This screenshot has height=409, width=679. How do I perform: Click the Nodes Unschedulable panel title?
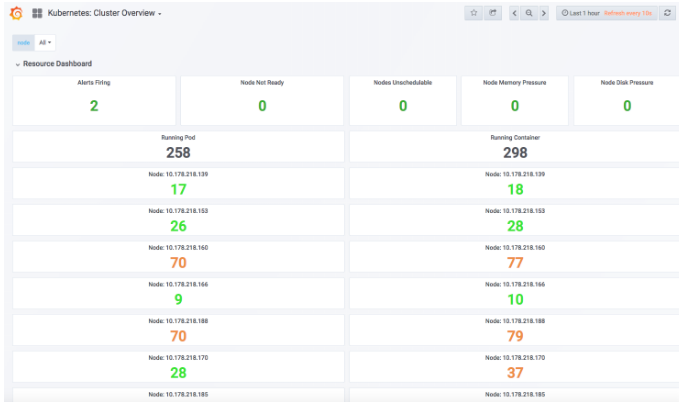pos(403,82)
